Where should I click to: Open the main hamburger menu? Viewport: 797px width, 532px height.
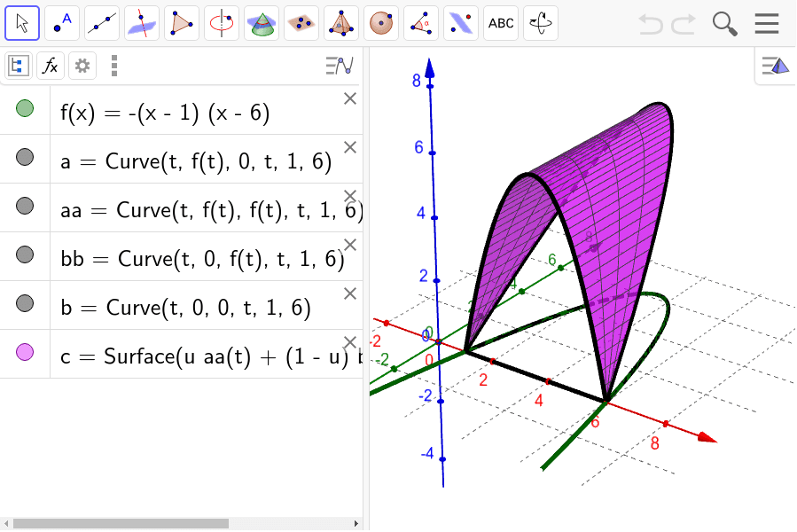tap(766, 23)
